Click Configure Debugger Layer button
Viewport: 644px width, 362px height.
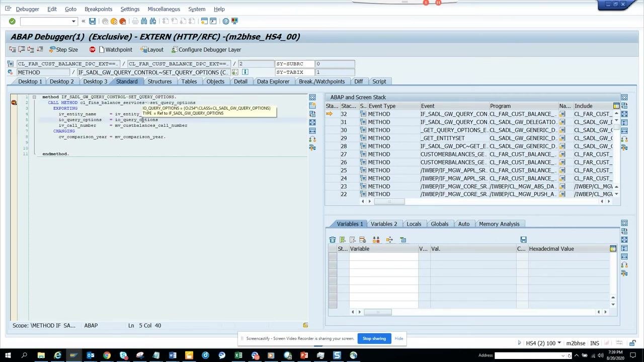point(206,50)
